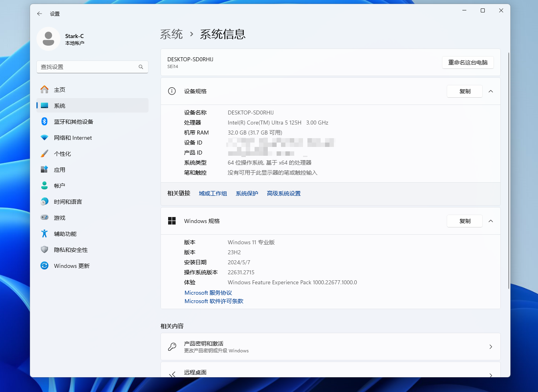Collapse the 设备规格 section chevron
Viewport: 538px width, 392px height.
pyautogui.click(x=491, y=91)
